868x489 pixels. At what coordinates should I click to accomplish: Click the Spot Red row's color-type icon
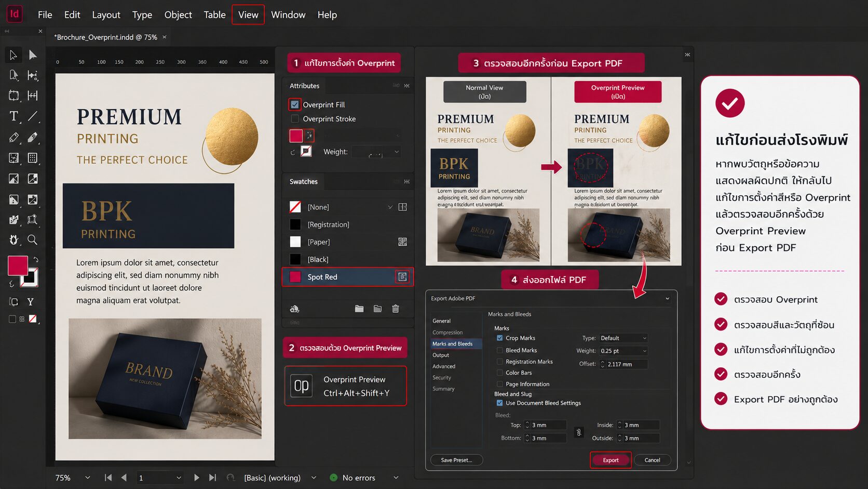(x=402, y=277)
